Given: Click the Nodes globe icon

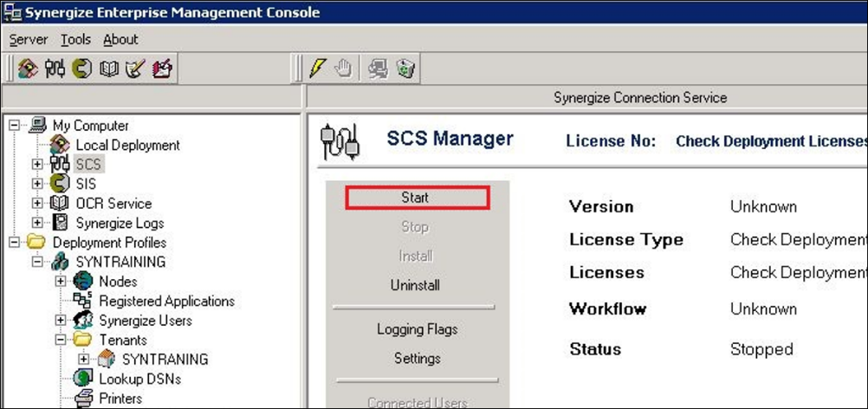Looking at the screenshot, I should 83,281.
